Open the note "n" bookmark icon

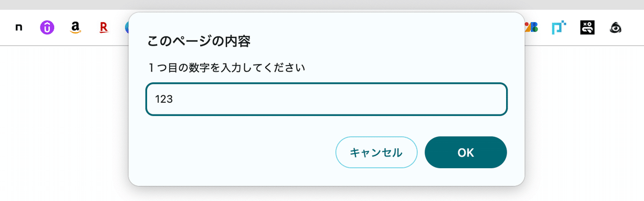19,27
